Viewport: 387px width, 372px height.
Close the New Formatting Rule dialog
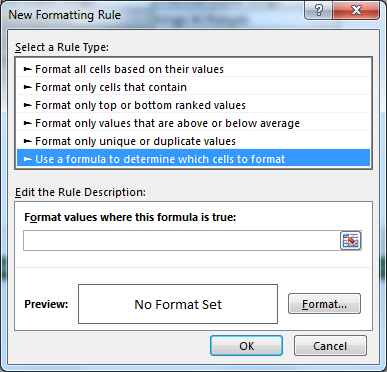tap(356, 11)
